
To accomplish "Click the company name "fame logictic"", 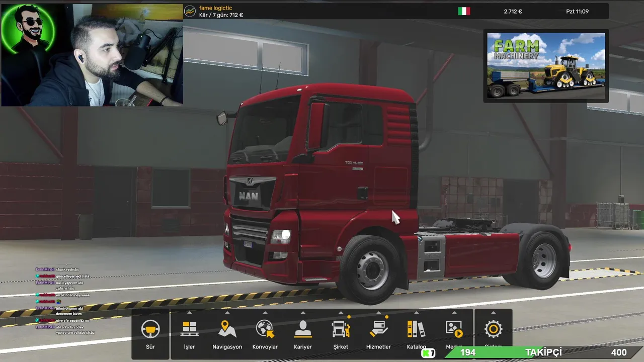I will [215, 8].
